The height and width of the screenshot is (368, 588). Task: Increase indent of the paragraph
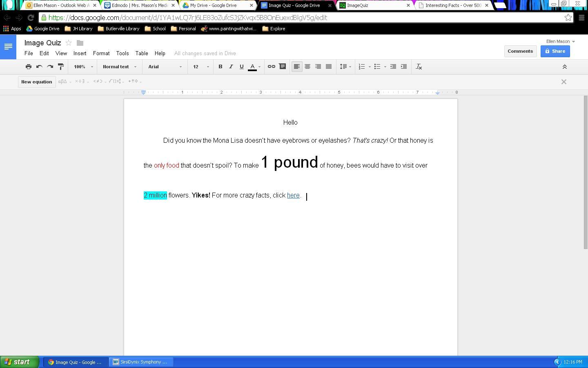(403, 67)
